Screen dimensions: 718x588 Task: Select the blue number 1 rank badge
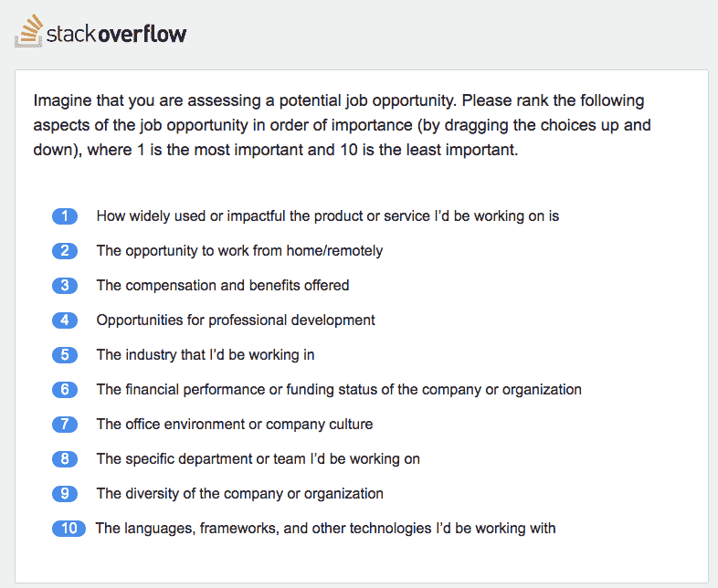tap(65, 216)
